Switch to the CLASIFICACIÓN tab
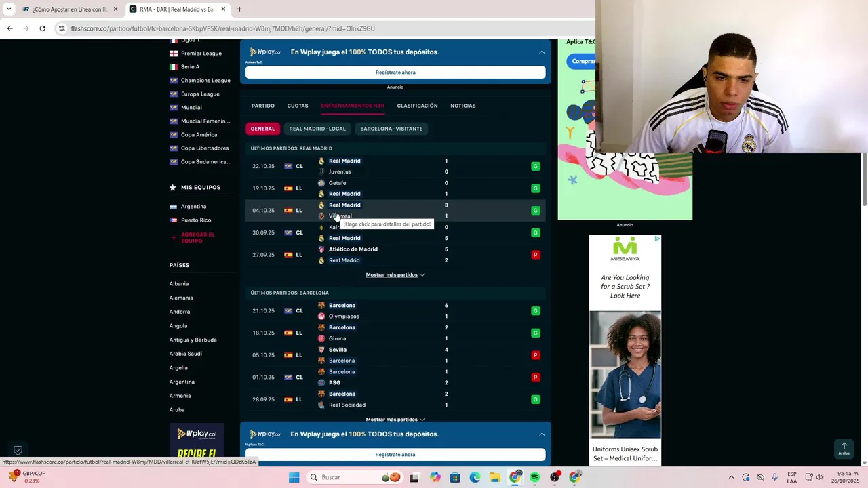Viewport: 868px width, 488px height. (417, 106)
